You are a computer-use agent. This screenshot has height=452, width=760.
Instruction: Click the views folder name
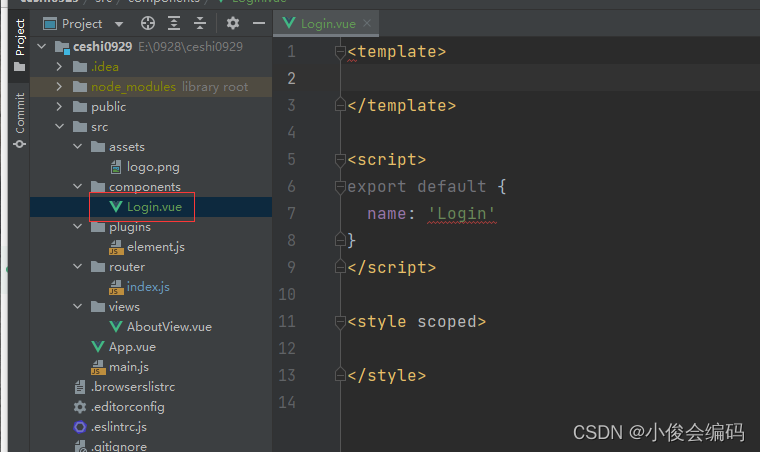124,307
